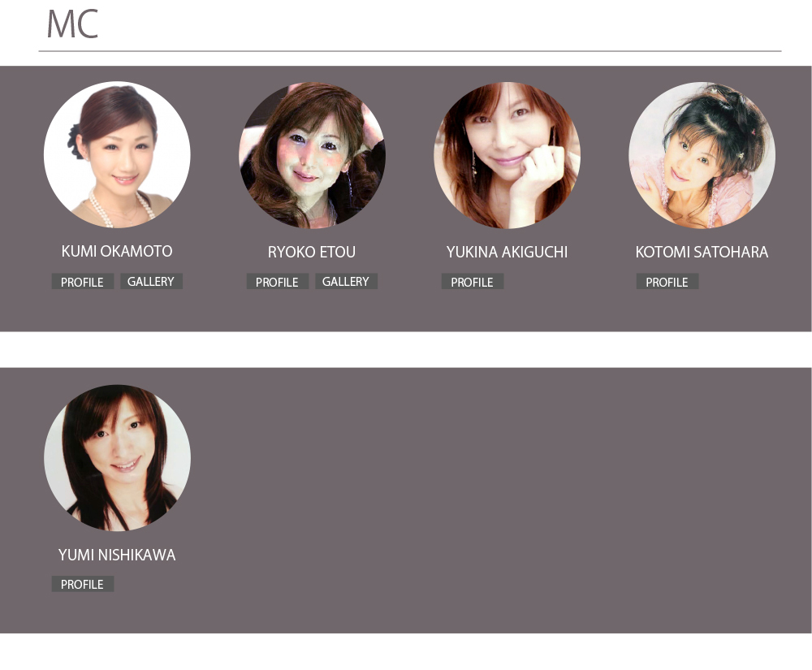812x670 pixels.
Task: Click Yumi Nishikawa's circular portrait photo
Action: click(x=117, y=458)
